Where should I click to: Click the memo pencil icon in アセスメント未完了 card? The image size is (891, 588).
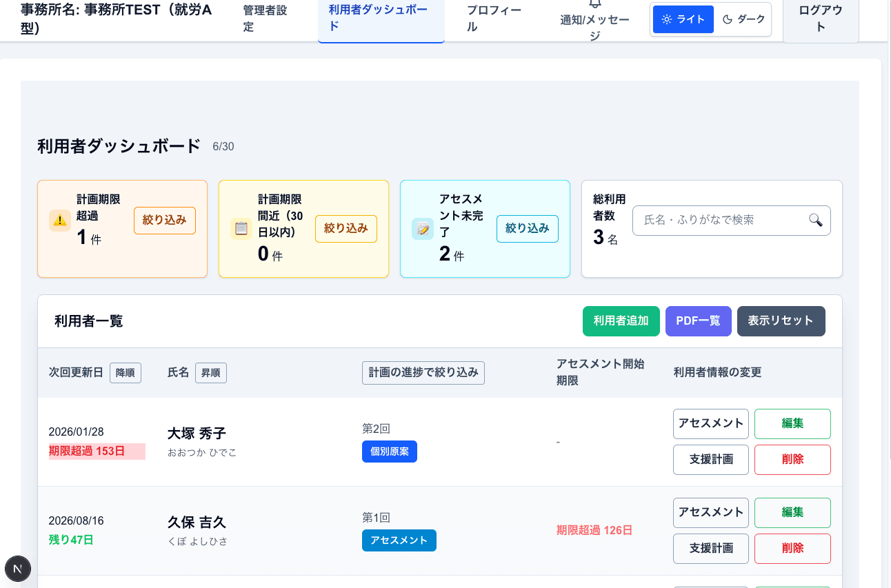tap(423, 228)
